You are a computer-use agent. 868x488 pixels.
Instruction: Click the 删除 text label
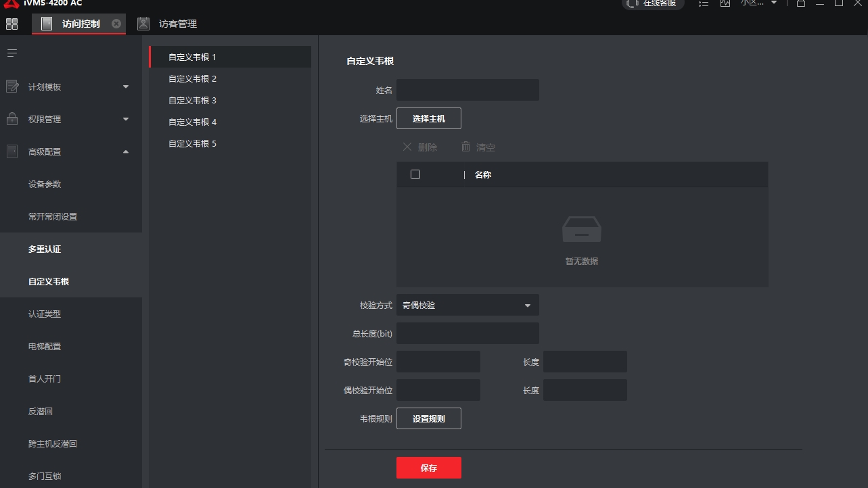(428, 147)
